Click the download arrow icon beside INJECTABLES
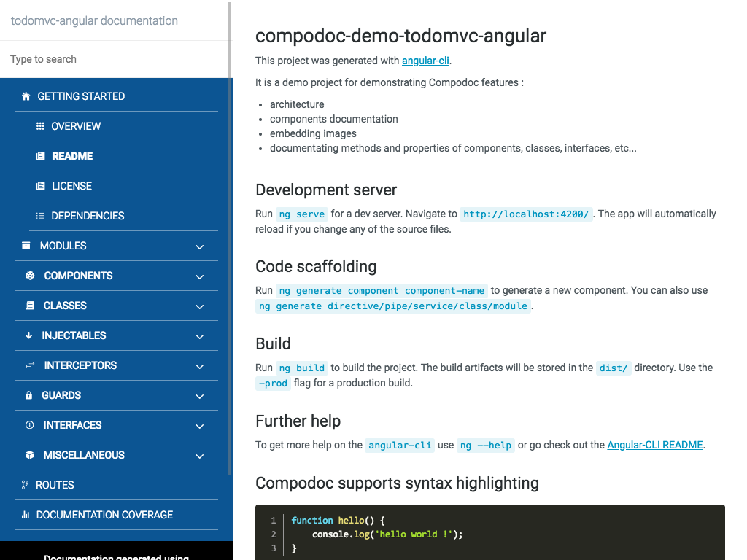Image resolution: width=747 pixels, height=560 pixels. tap(28, 335)
